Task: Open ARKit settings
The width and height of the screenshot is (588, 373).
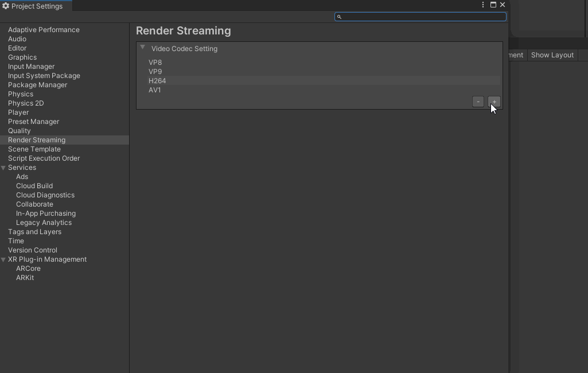Action: (25, 278)
